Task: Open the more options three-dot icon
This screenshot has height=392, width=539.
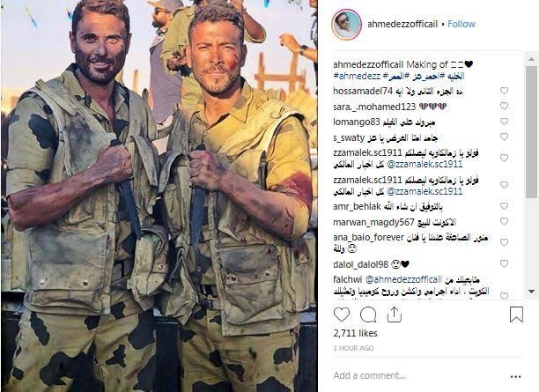Action: coord(515,376)
